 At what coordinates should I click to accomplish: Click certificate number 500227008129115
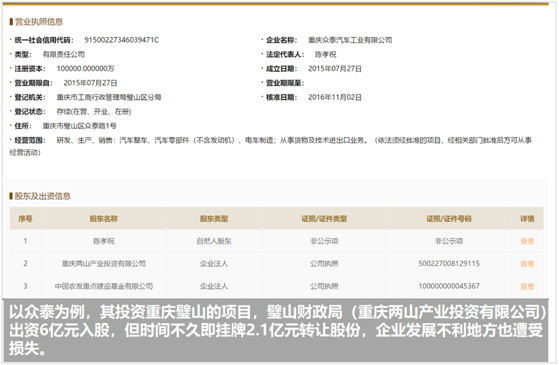449,264
